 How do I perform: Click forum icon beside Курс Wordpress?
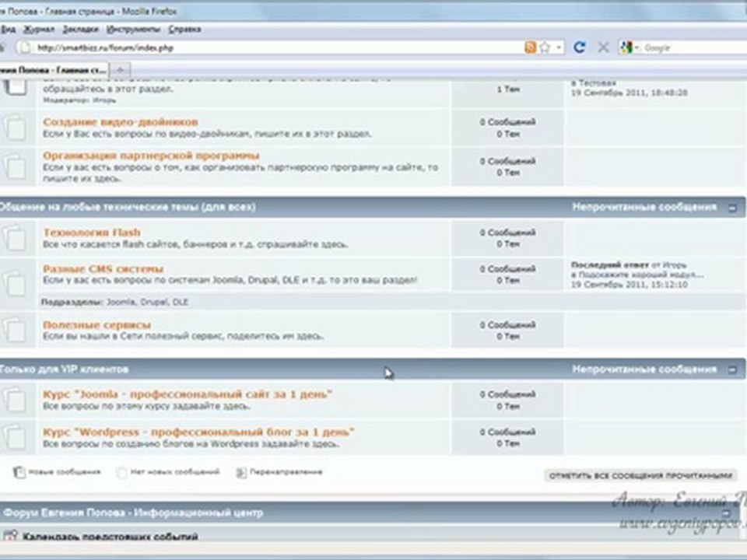pos(16,437)
